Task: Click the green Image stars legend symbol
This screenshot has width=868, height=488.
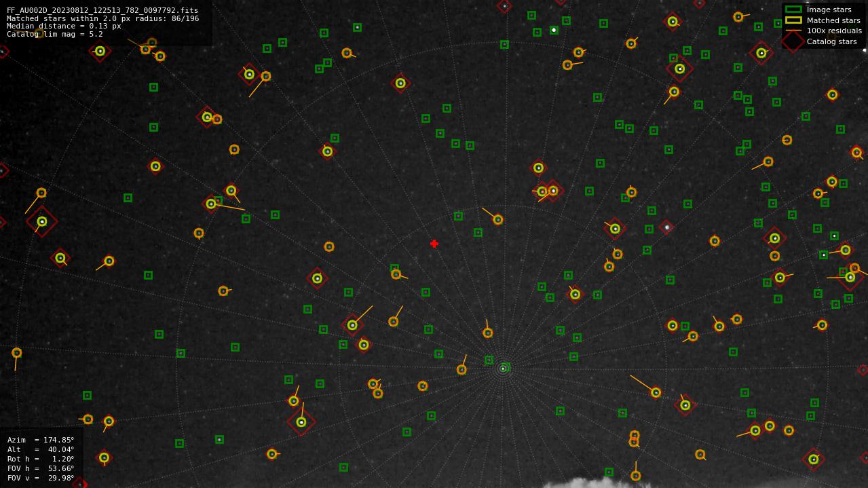Action: [793, 10]
